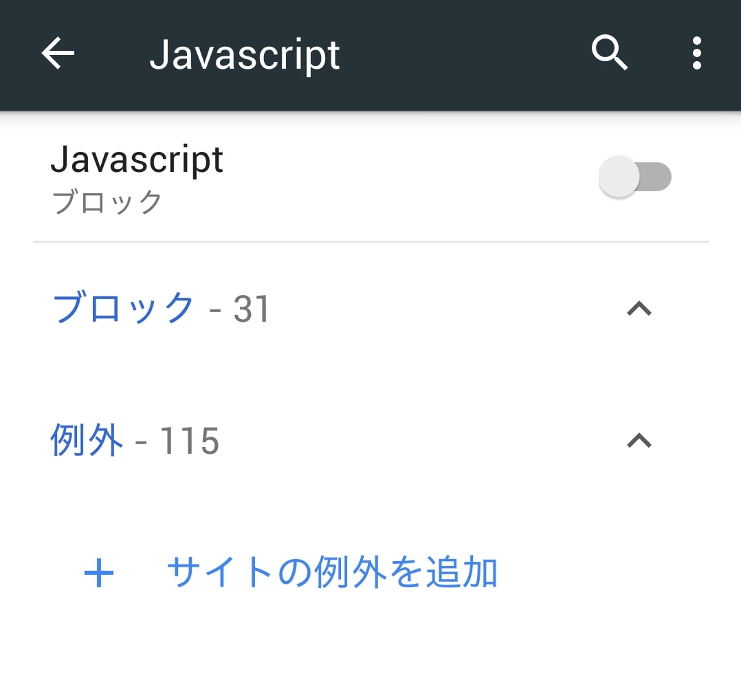Select the blue ブロック section heading

coord(124,309)
